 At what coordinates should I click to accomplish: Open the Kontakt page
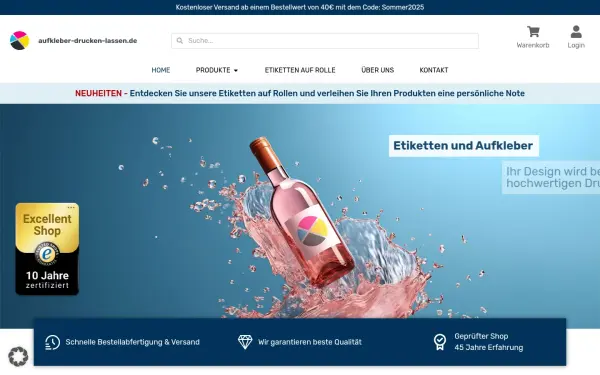(x=434, y=70)
